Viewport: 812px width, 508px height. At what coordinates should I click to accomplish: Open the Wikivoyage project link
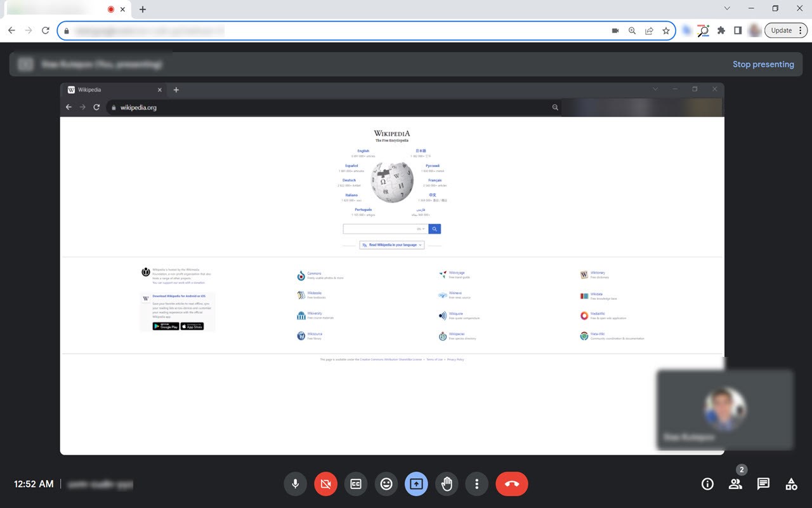(x=457, y=273)
